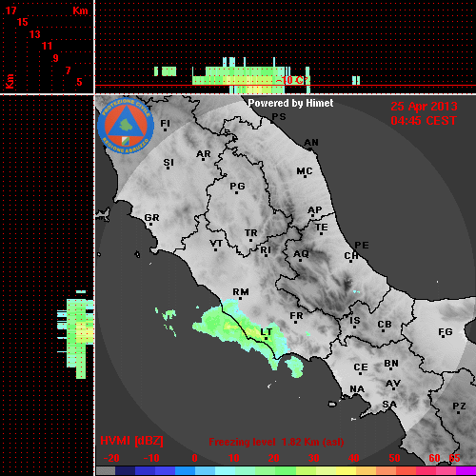Screen dimensions: 476x476
Task: Click the magenta swatch in the dBZ legend
Action: 466,470
